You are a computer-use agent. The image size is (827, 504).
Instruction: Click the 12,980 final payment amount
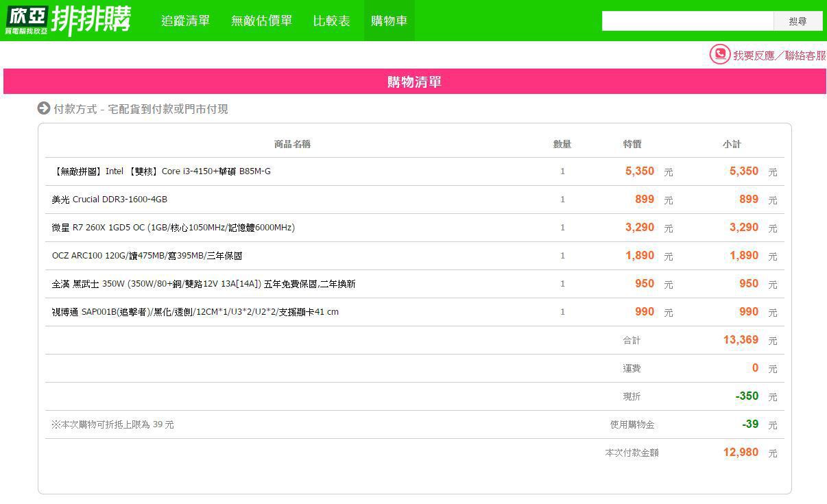tap(741, 452)
